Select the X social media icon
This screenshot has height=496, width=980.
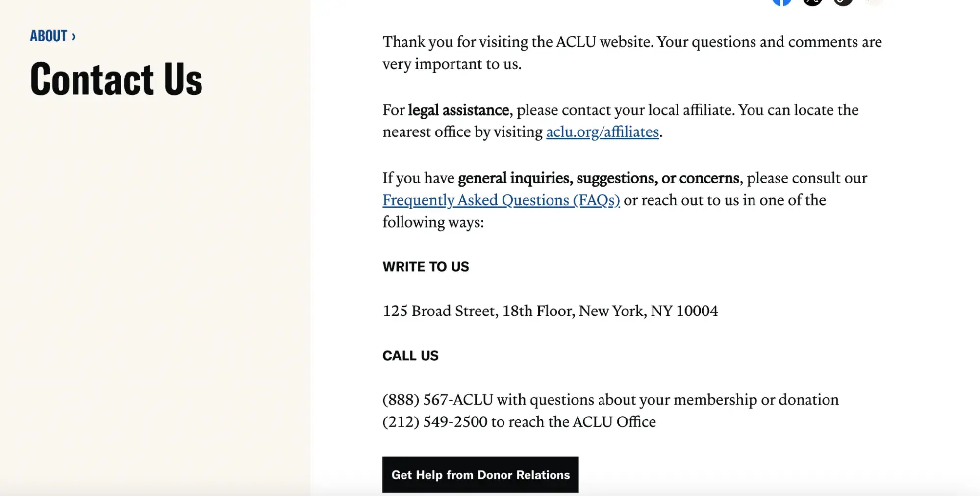(x=811, y=2)
